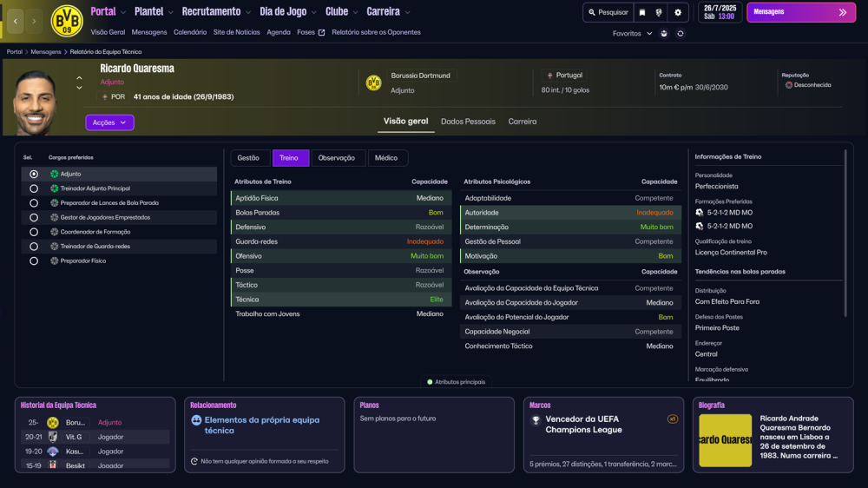Select Preparador Físico radio button
Screen dimensions: 868x488
(x=34, y=260)
